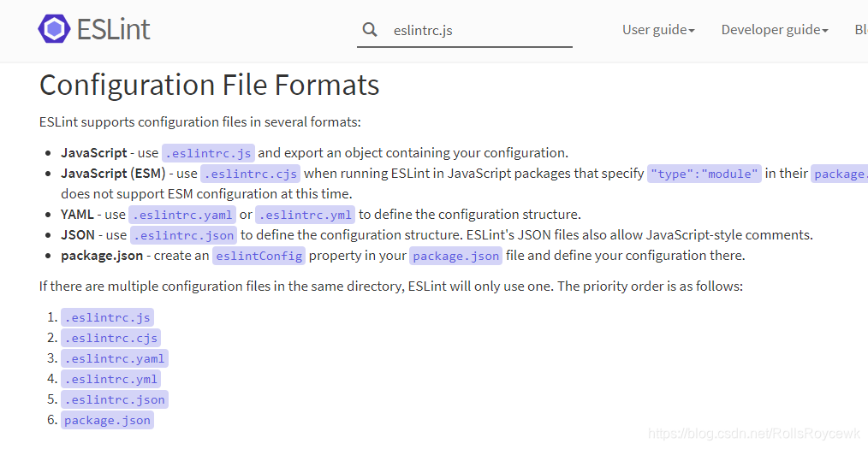Click the bold YAML label
868x449 pixels.
[77, 215]
